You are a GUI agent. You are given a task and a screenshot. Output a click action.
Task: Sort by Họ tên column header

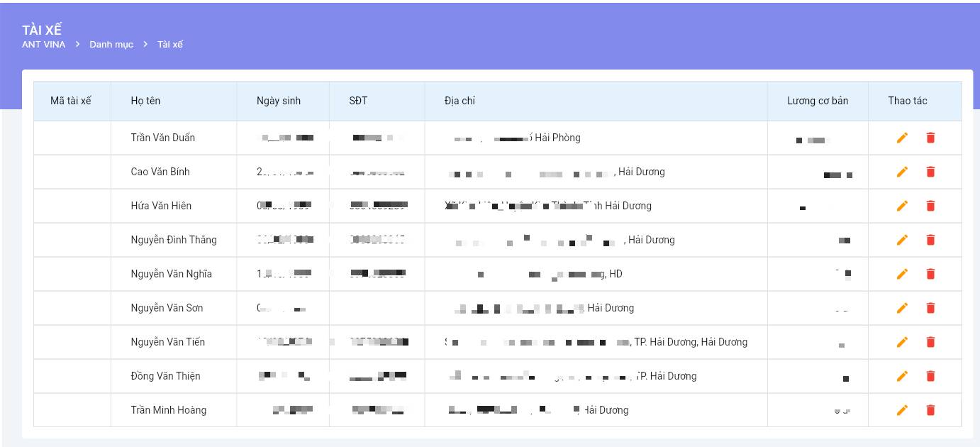click(145, 101)
